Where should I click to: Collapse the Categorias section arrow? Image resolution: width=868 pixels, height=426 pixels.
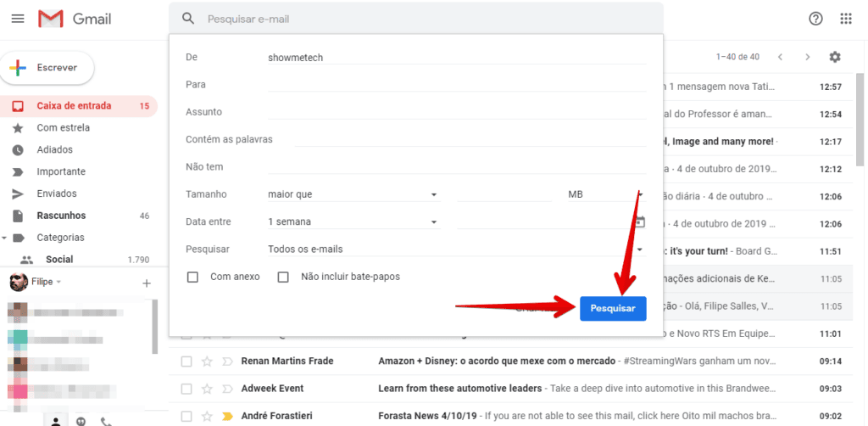coord(5,238)
